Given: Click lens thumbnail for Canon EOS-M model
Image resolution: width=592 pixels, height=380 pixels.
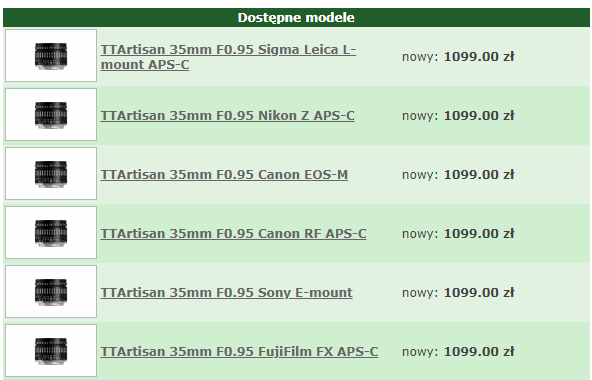Looking at the screenshot, I should [51, 173].
